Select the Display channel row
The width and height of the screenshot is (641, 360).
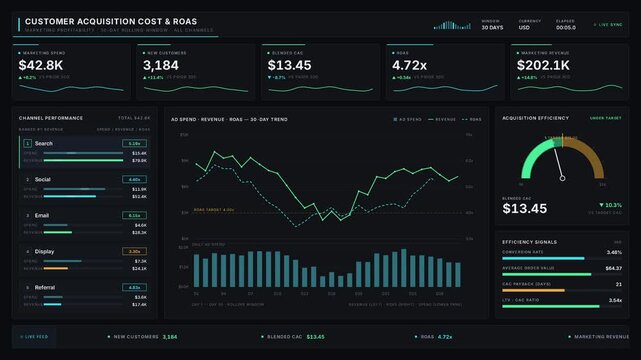pos(85,259)
